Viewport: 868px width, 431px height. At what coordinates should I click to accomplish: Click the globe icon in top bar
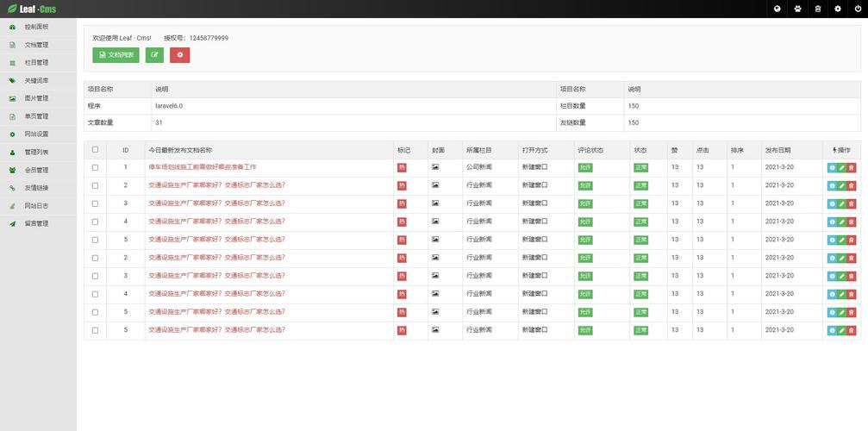(777, 9)
